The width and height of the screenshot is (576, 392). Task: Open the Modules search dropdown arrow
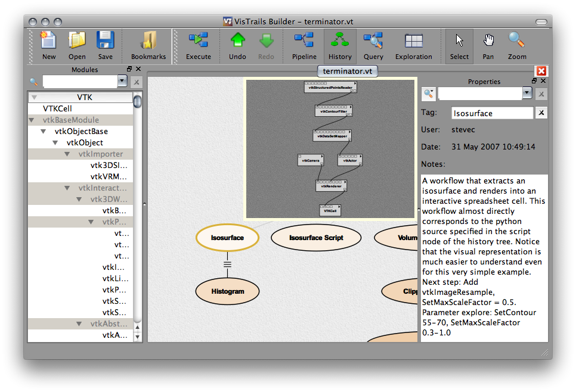[122, 81]
